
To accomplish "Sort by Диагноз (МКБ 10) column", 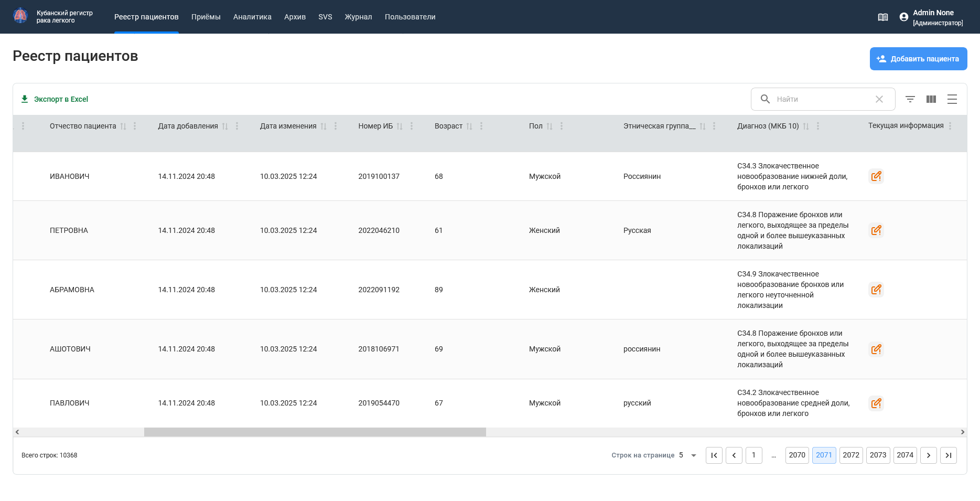I will pyautogui.click(x=806, y=126).
